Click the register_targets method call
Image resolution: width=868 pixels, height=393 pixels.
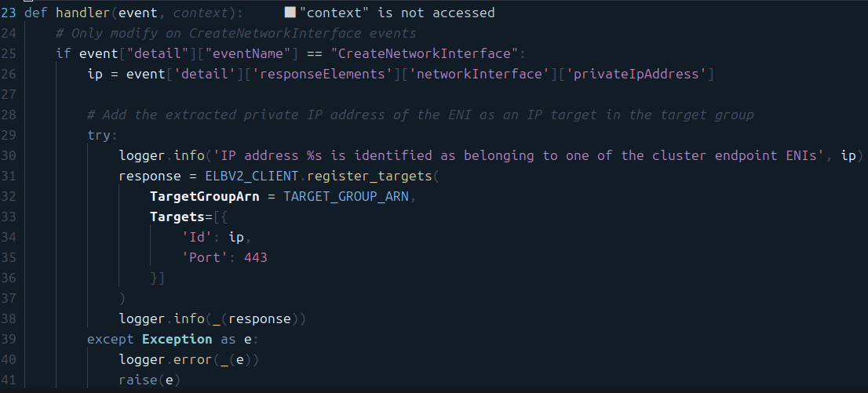[x=369, y=176]
